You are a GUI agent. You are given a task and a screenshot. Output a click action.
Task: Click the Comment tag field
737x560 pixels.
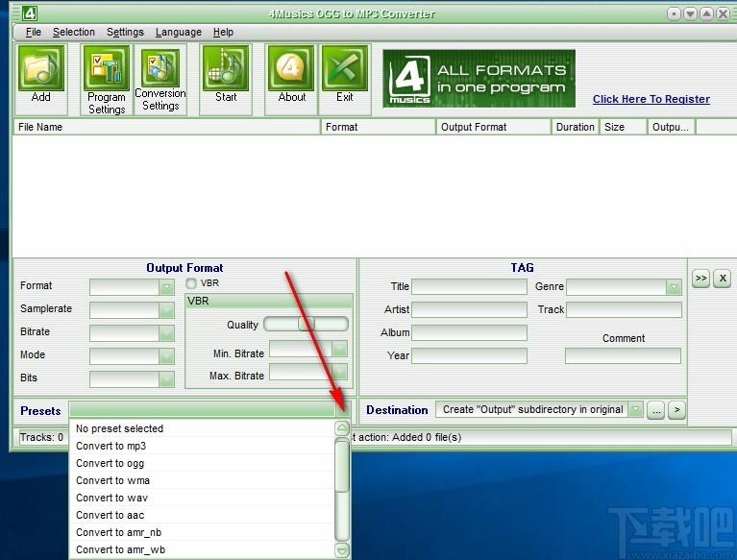coord(623,355)
